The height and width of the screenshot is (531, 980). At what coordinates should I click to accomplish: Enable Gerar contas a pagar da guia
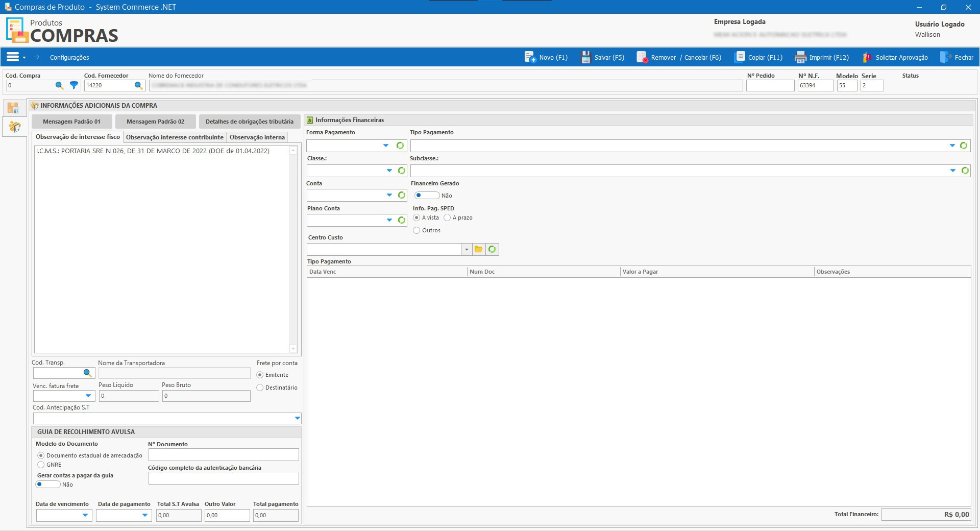[x=47, y=484]
